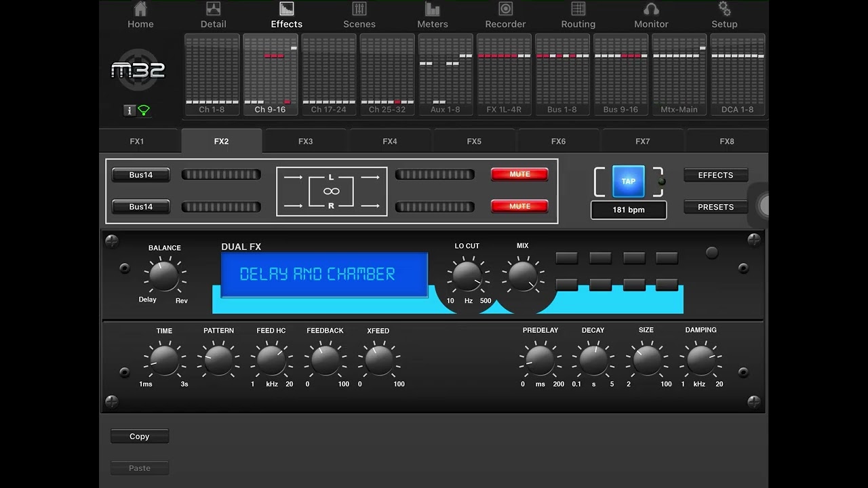Click the XFEED knob

379,360
